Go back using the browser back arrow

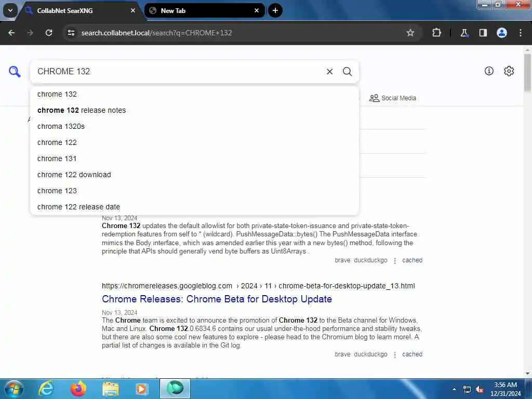[x=11, y=33]
